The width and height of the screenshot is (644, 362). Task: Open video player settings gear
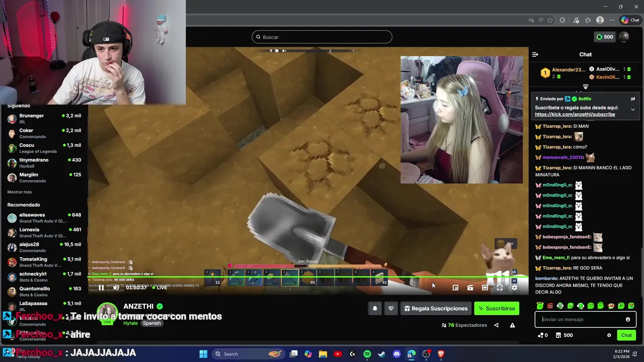[x=514, y=288]
